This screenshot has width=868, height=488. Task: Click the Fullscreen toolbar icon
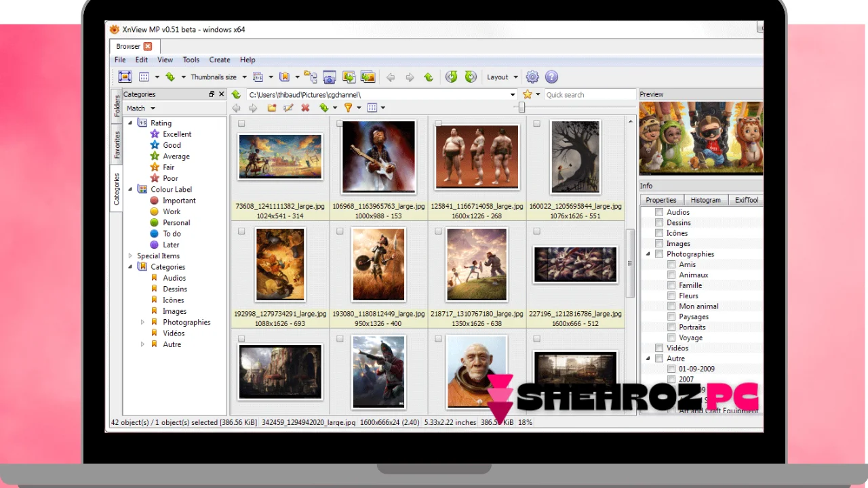tap(125, 77)
